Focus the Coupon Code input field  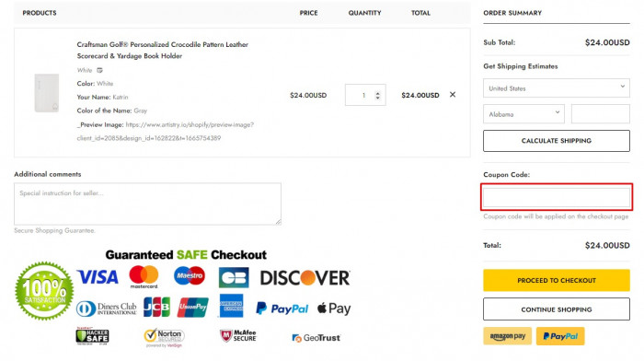[x=556, y=197]
